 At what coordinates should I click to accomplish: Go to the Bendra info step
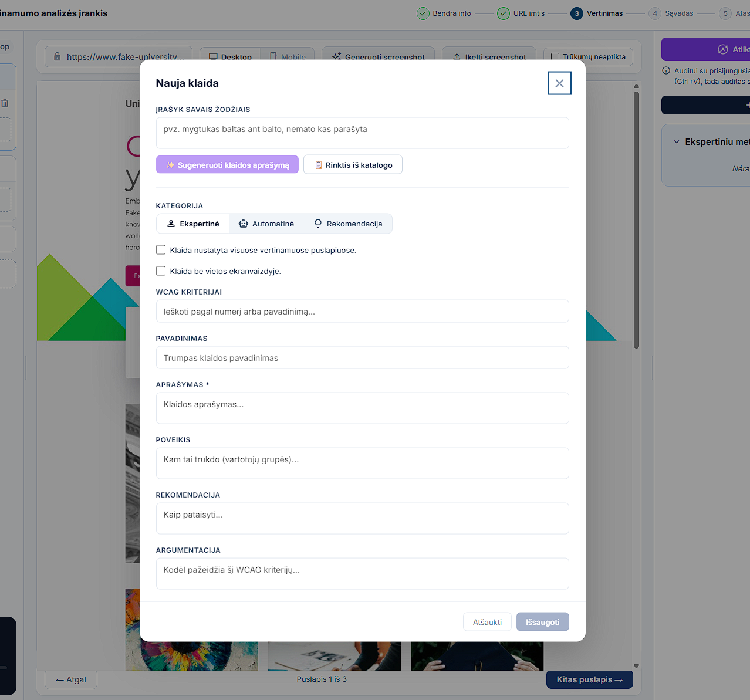point(444,13)
